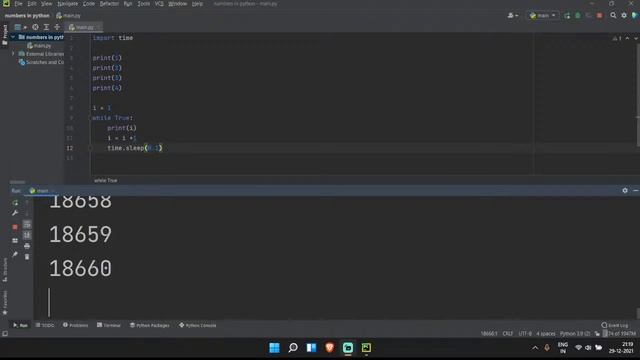Click the warning indicator in editor corner
Screen dimensions: 640x360
(617, 38)
